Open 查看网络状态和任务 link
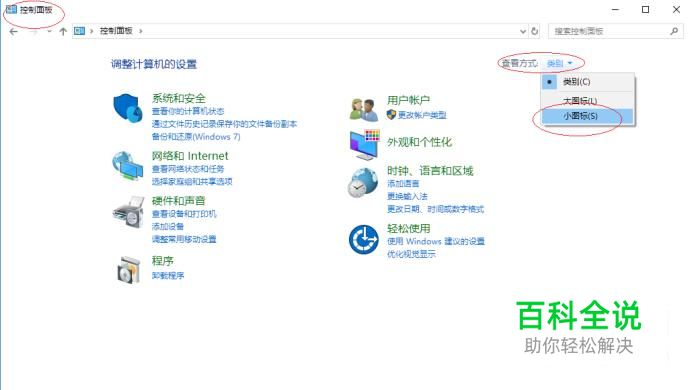 pos(188,169)
